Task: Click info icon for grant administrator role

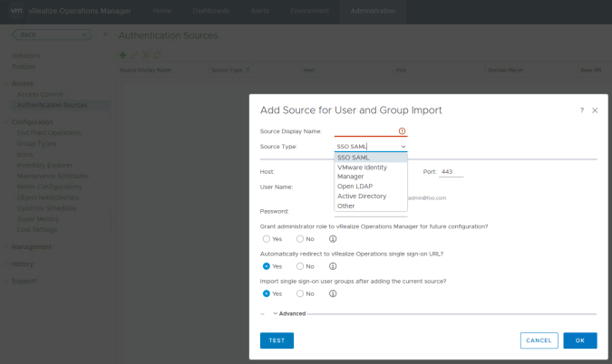Action: coord(333,239)
